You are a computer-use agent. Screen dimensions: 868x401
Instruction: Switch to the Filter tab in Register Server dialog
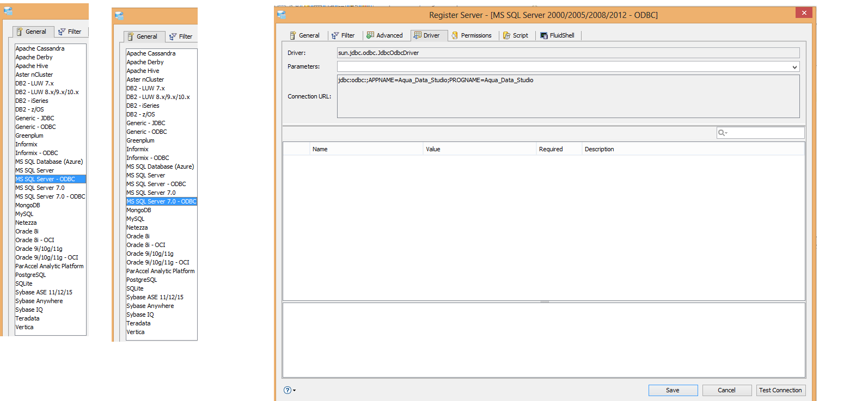pyautogui.click(x=343, y=35)
